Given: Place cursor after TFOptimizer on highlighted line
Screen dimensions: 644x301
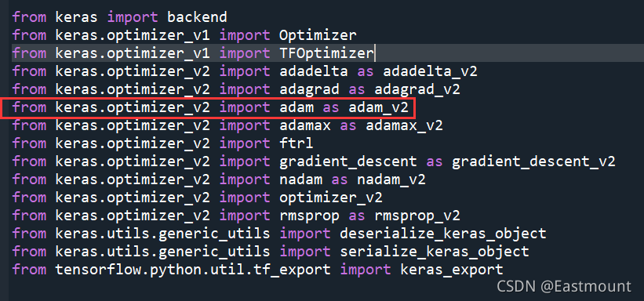Looking at the screenshot, I should point(373,53).
